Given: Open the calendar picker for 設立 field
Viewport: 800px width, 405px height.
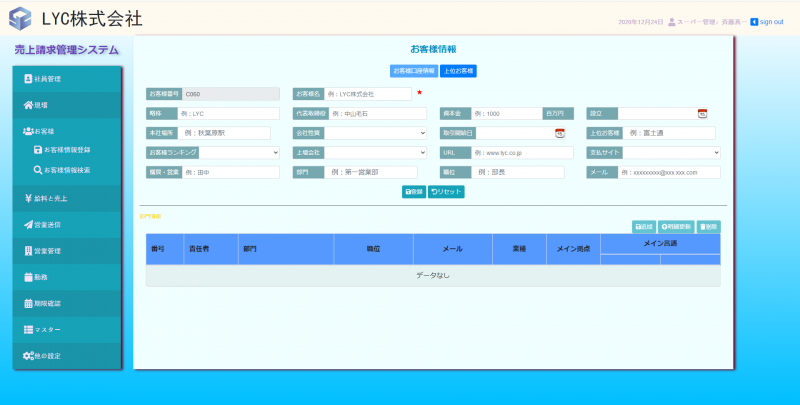Looking at the screenshot, I should (702, 114).
